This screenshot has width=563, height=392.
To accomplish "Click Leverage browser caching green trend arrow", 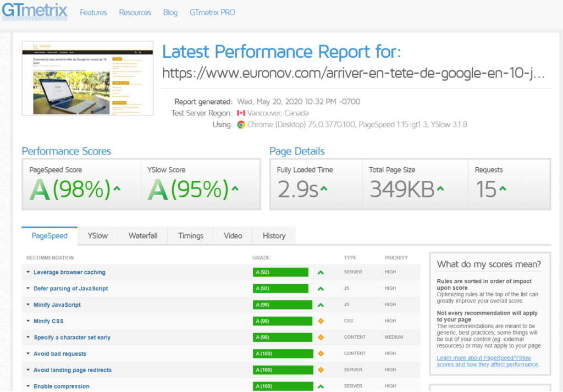I will (321, 273).
